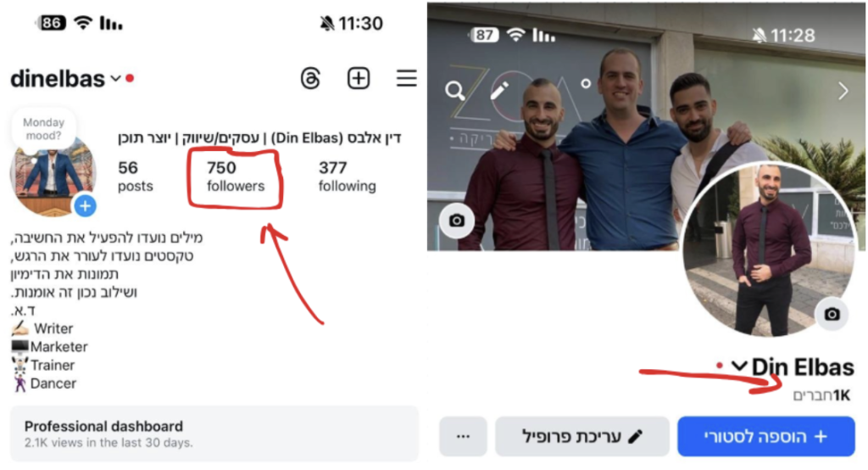Tap the pencil edit icon on cover
This screenshot has width=868, height=470.
coord(499,90)
